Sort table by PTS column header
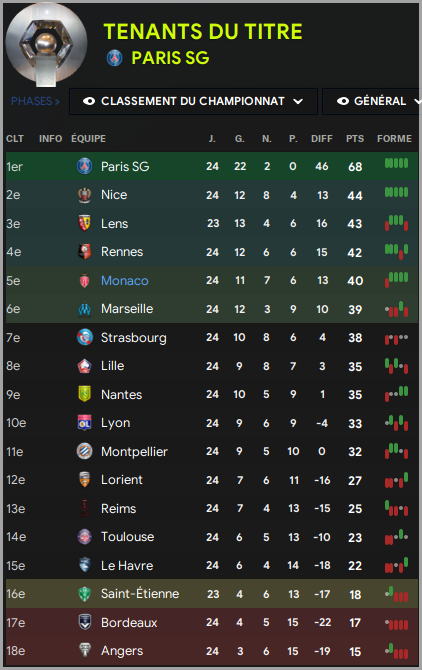 [355, 138]
